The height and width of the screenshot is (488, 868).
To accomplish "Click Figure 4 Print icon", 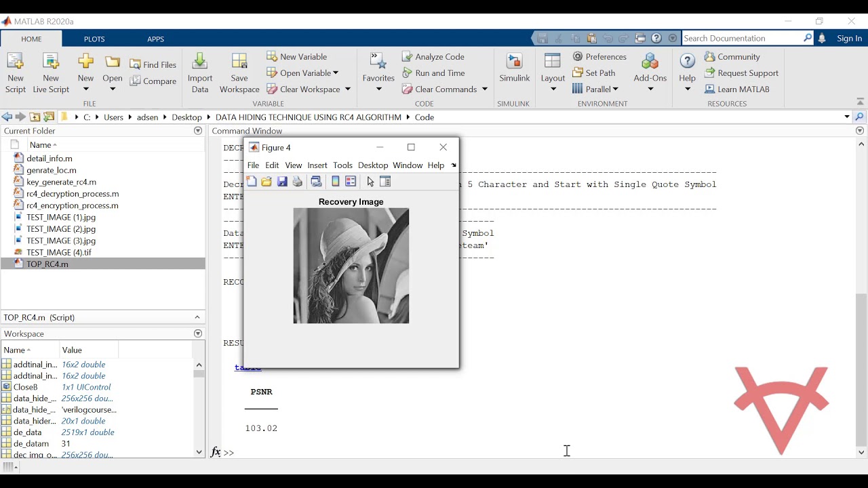I will click(x=297, y=182).
